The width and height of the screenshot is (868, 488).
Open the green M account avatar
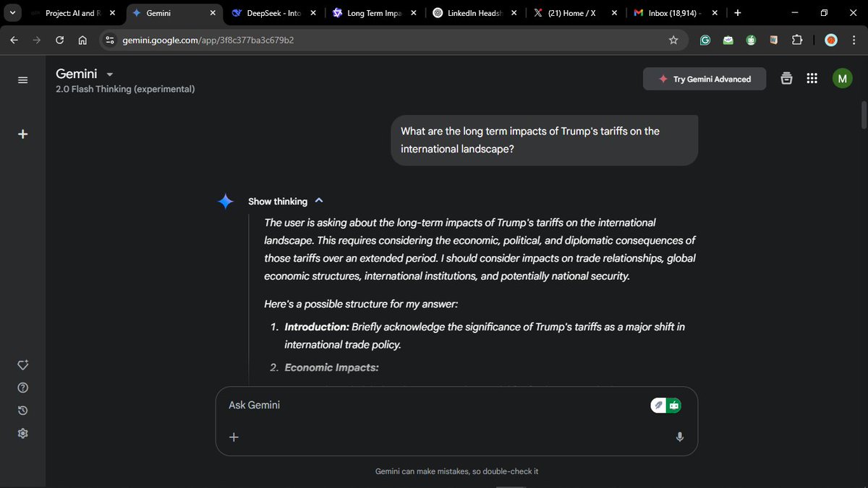point(842,79)
